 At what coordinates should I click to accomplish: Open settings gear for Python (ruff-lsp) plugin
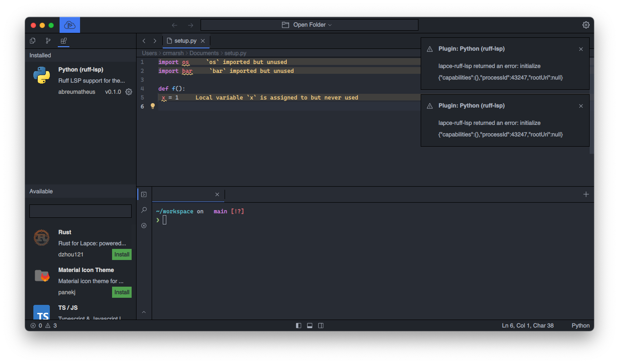tap(129, 92)
